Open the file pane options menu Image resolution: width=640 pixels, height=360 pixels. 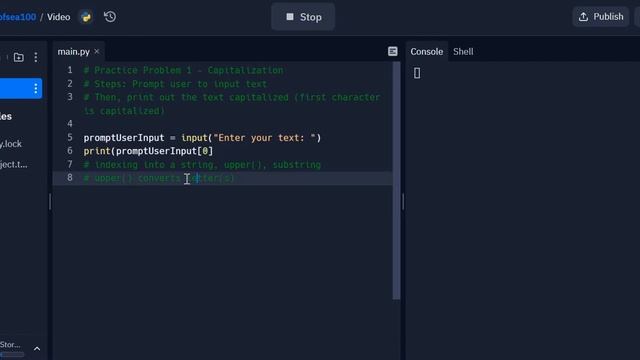point(36,57)
